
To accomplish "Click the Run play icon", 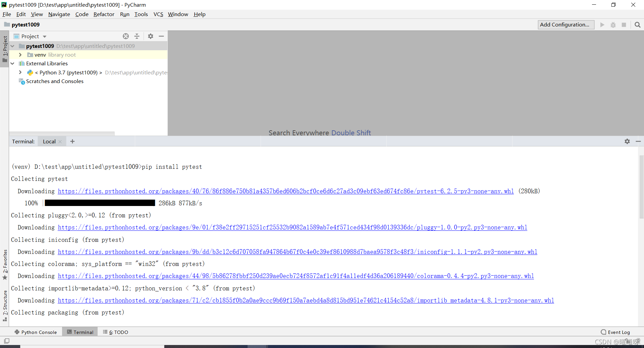I will coord(602,25).
